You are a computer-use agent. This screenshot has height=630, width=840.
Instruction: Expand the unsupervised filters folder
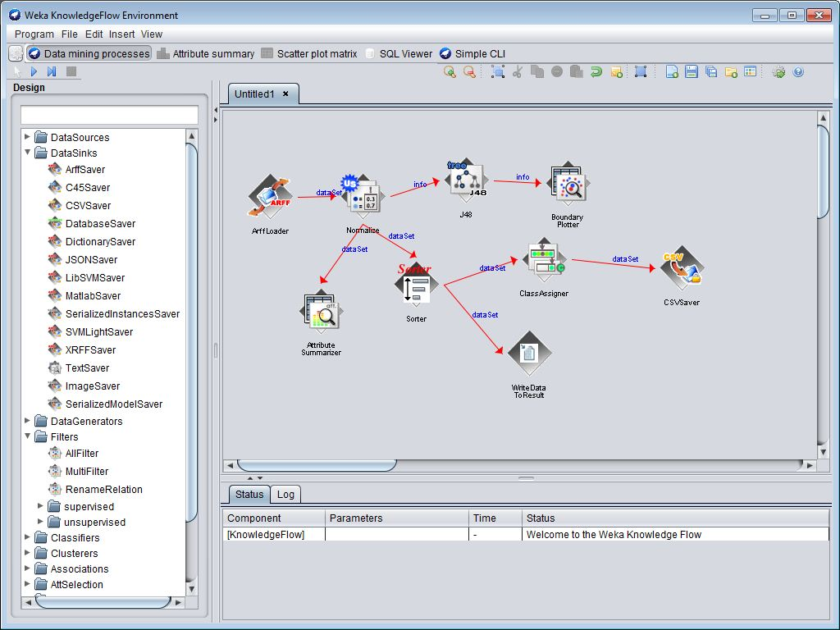click(41, 522)
